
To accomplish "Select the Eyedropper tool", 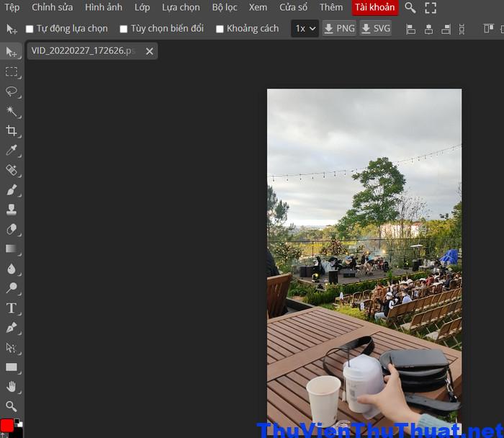I will [x=12, y=150].
